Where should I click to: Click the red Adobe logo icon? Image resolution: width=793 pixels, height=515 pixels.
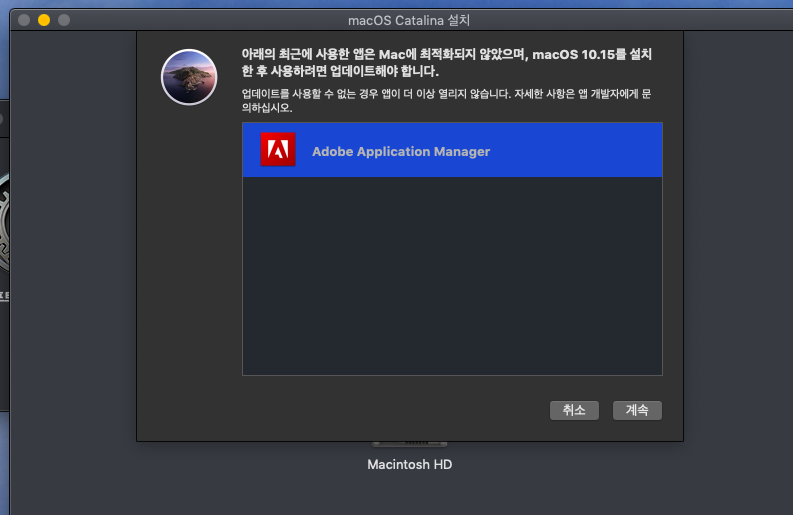tap(278, 149)
